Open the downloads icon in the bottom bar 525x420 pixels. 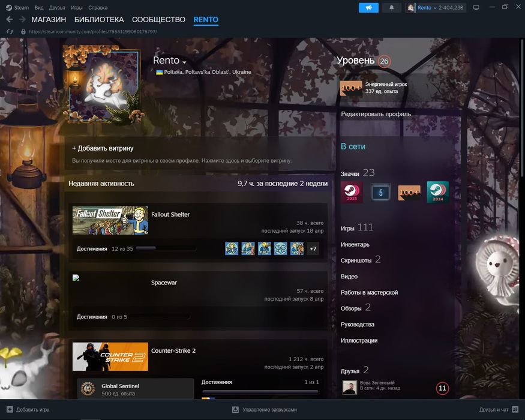pyautogui.click(x=235, y=409)
